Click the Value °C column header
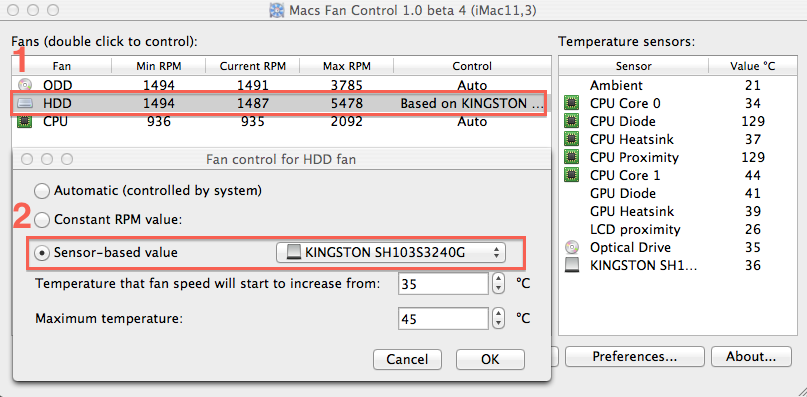The image size is (807, 397). click(752, 66)
